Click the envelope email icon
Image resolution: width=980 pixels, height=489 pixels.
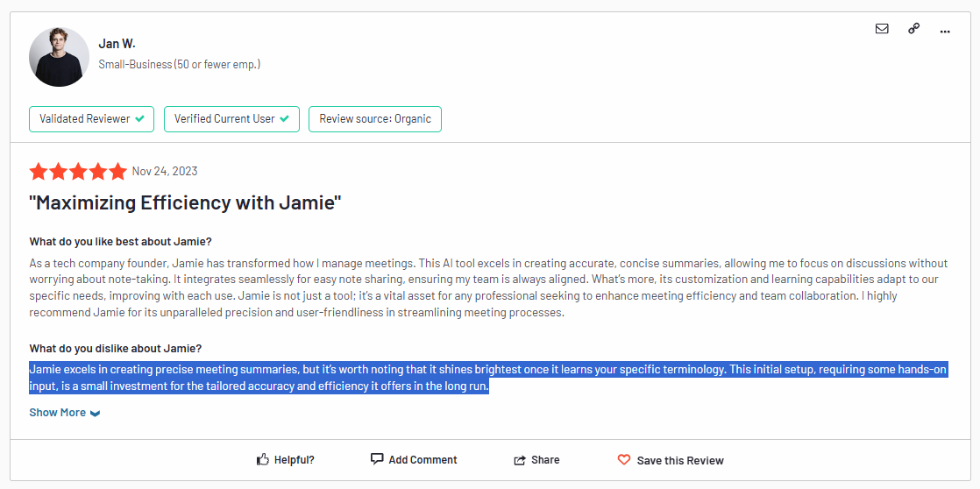tap(882, 29)
